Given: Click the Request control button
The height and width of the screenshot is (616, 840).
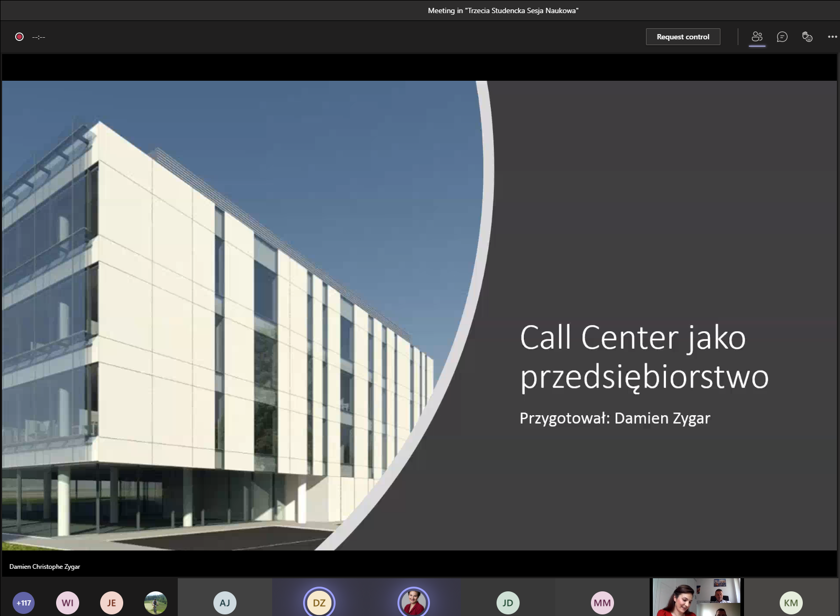Looking at the screenshot, I should (x=683, y=37).
